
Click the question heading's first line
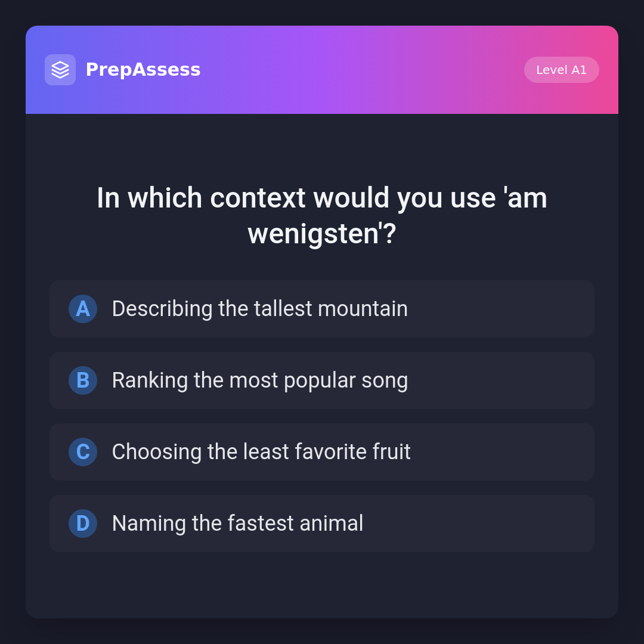point(322,198)
